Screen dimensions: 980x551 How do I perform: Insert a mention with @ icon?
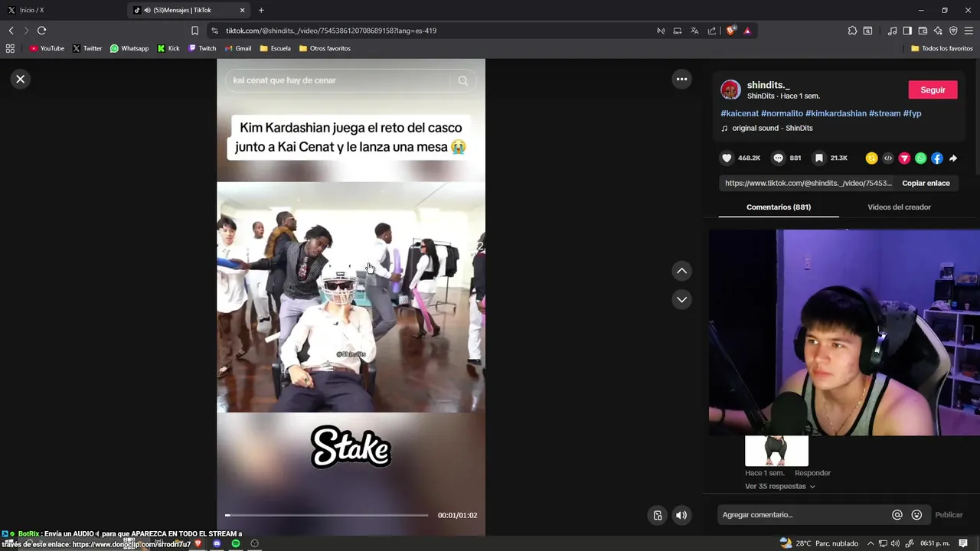click(x=897, y=515)
